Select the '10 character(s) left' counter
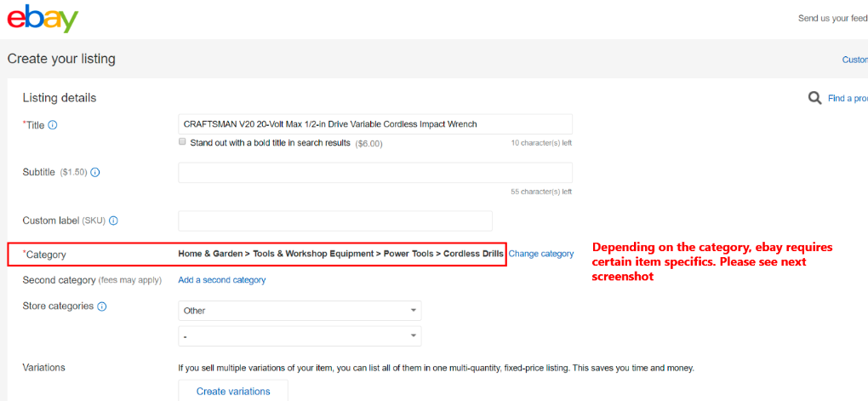This screenshot has height=401, width=868. pyautogui.click(x=541, y=143)
